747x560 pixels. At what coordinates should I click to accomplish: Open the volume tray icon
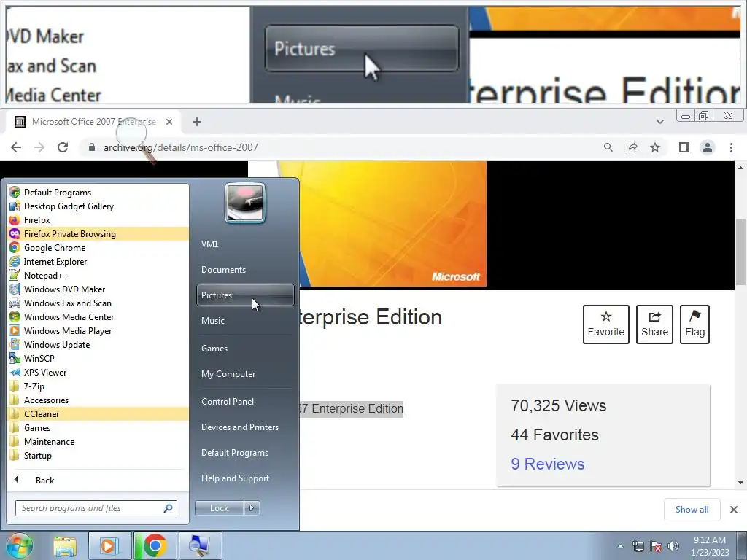[673, 546]
